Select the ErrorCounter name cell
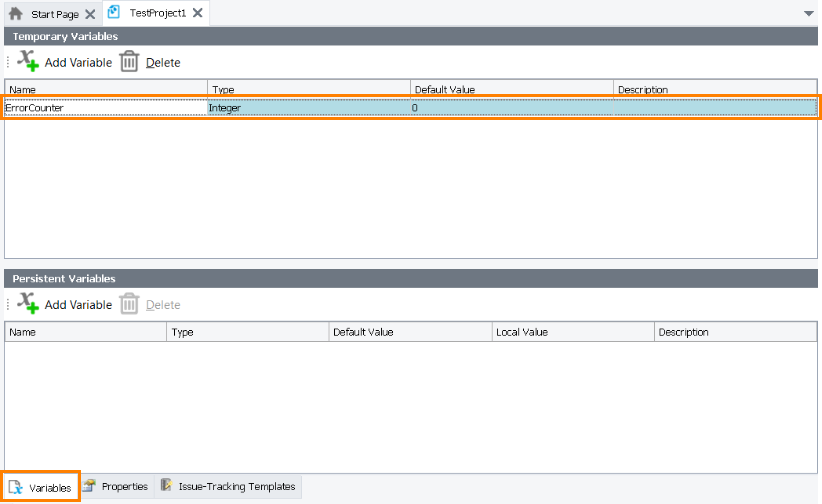822x504 pixels. point(106,108)
